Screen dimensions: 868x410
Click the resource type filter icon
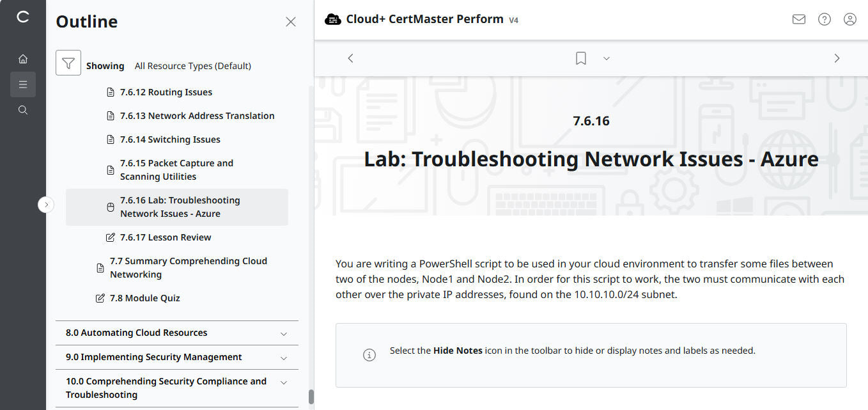68,63
